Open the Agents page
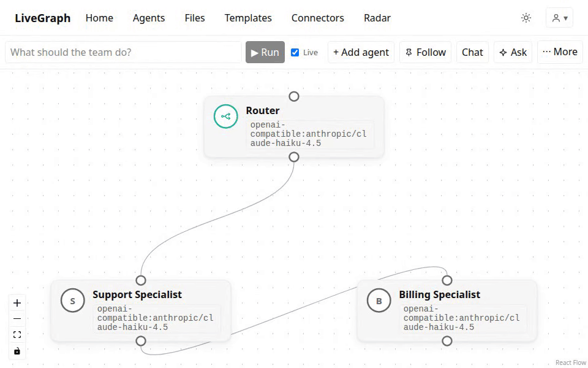588x368 pixels. pyautogui.click(x=149, y=18)
